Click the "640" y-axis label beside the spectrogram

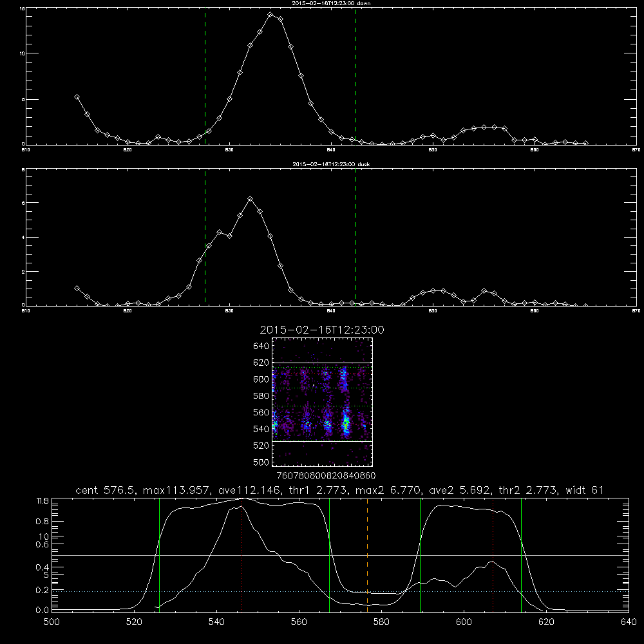click(261, 346)
